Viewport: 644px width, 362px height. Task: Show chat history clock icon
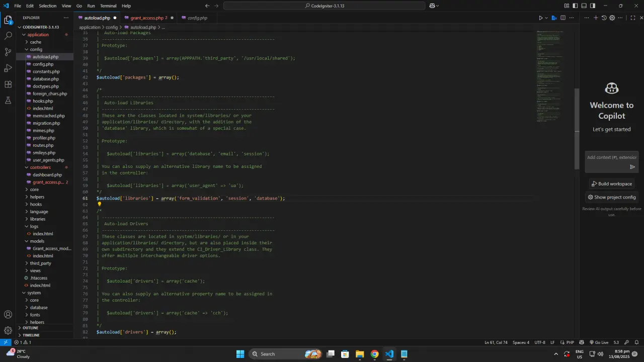coord(604,18)
